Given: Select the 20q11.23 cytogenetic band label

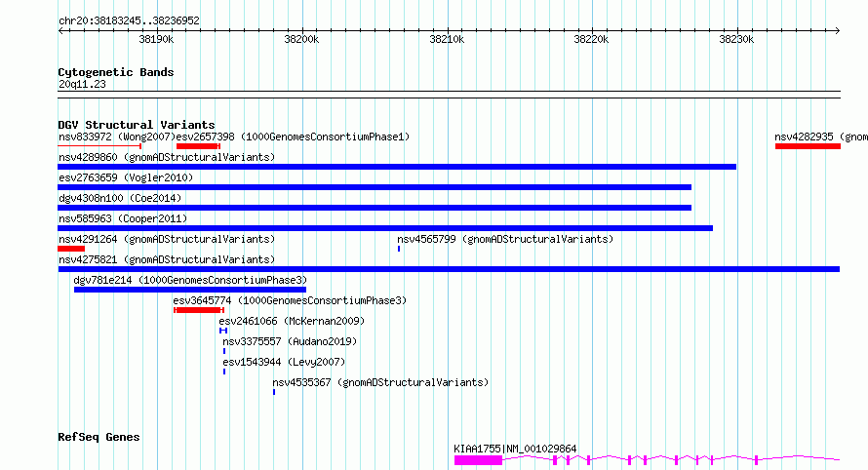Looking at the screenshot, I should pos(82,84).
